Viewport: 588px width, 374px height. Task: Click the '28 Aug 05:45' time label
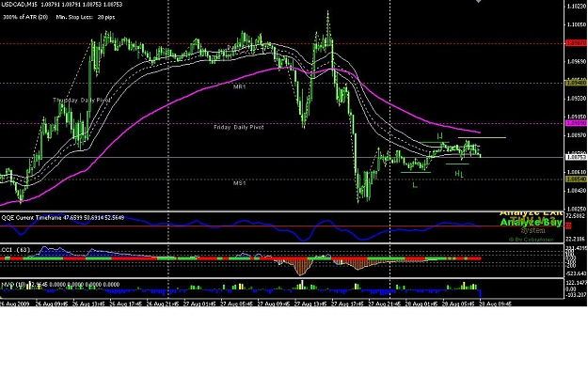coord(458,304)
